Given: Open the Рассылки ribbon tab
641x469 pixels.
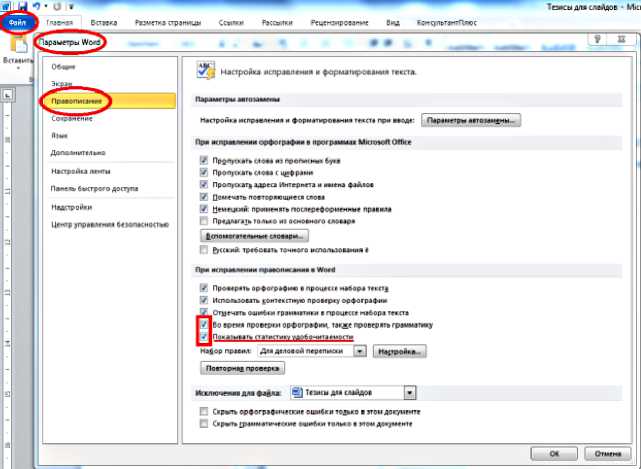Looking at the screenshot, I should pos(277,23).
